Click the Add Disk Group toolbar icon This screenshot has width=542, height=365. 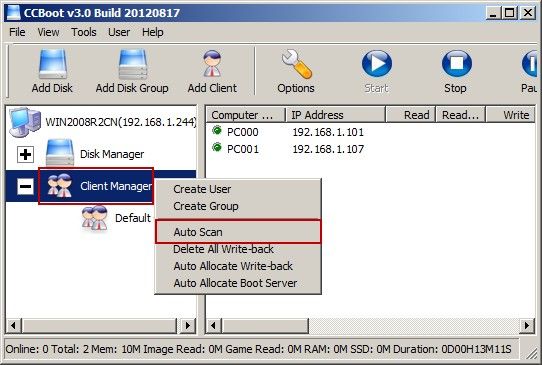[x=132, y=64]
